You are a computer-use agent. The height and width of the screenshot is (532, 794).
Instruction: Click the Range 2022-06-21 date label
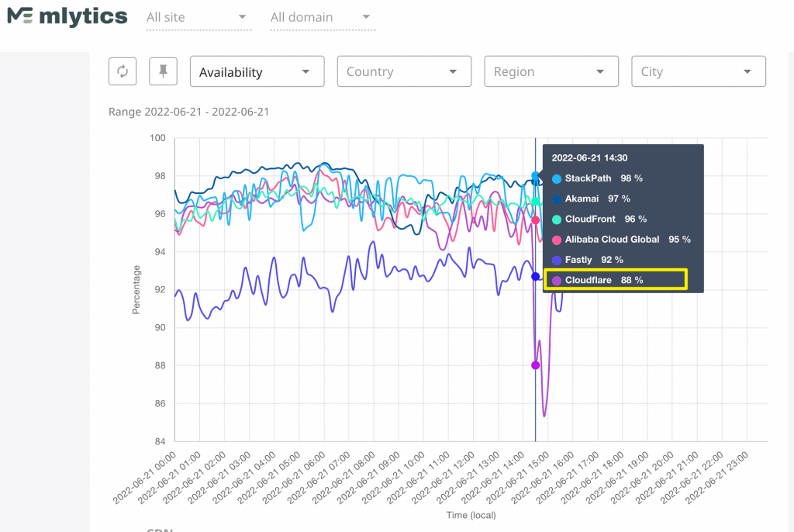pyautogui.click(x=188, y=112)
